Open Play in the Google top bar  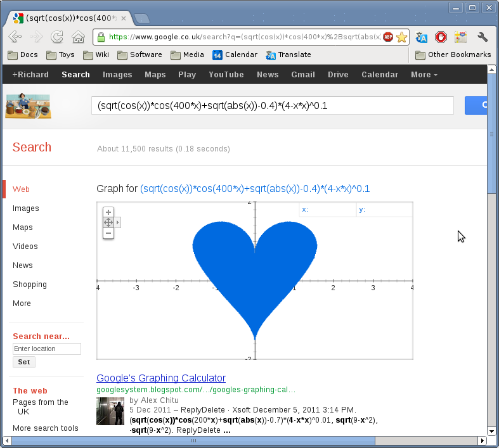(x=187, y=75)
